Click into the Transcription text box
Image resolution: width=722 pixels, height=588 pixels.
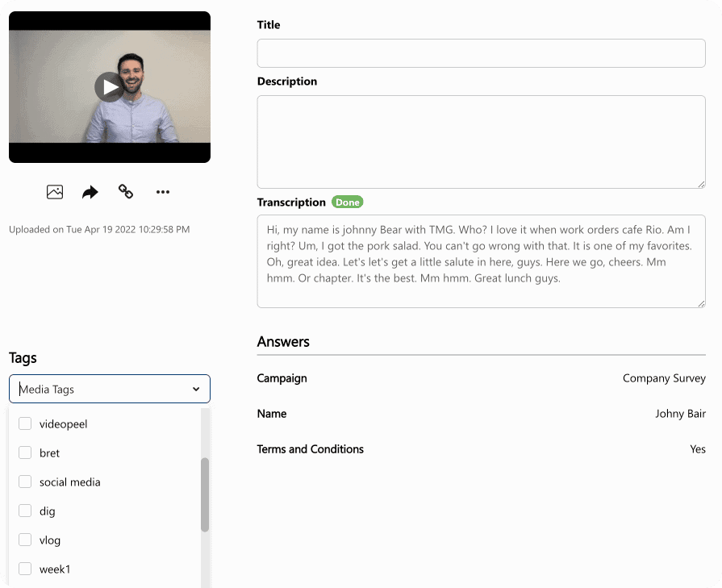481,261
